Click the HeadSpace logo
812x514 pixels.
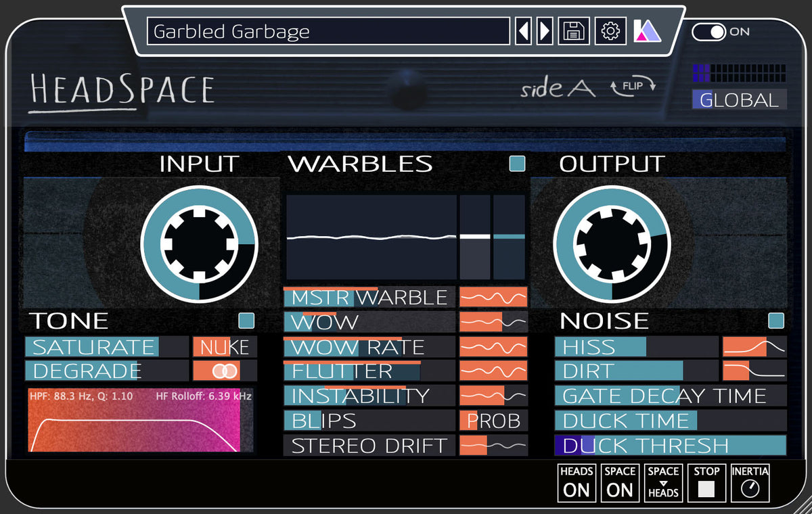pos(122,91)
